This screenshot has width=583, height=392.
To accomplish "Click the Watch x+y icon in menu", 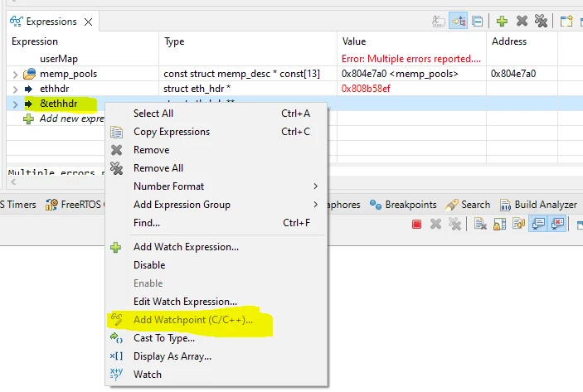I will click(116, 374).
